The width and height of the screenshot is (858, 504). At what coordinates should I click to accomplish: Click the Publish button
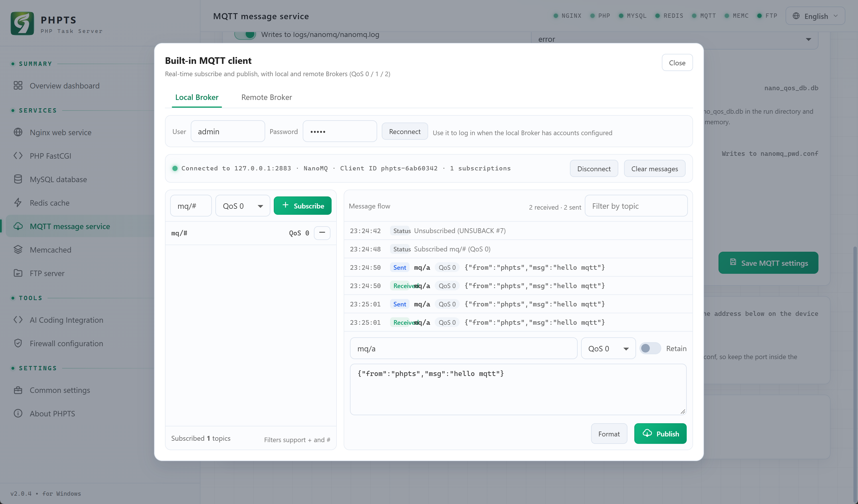click(x=660, y=434)
